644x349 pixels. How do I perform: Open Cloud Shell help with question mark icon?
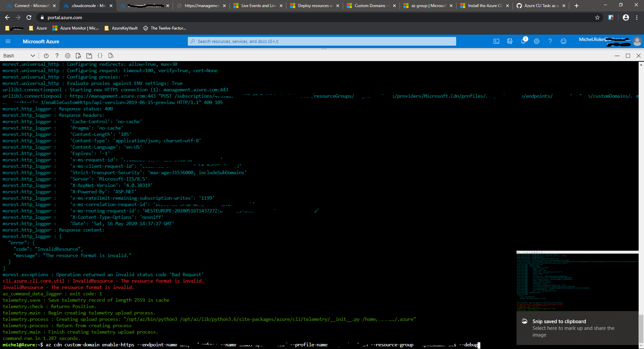pos(57,55)
